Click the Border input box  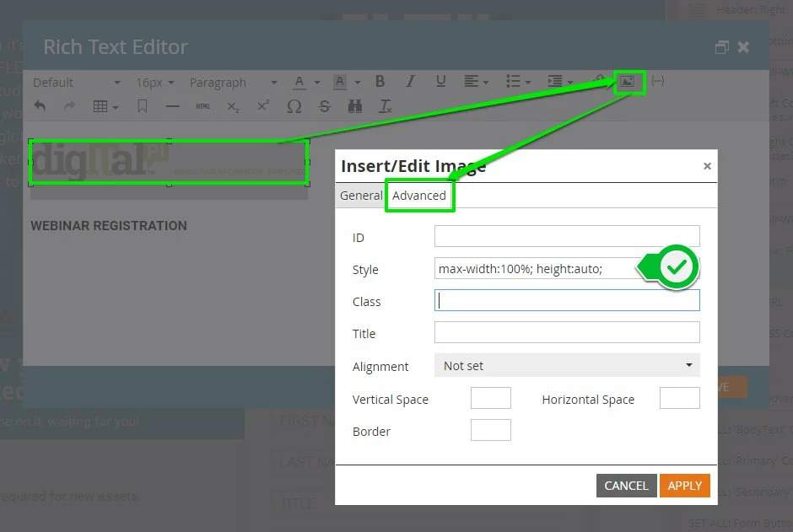[x=491, y=430]
